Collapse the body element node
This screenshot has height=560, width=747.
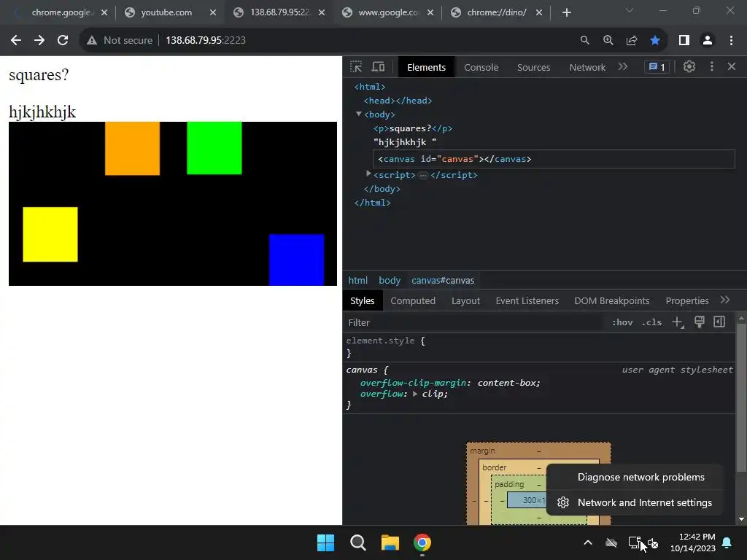coord(359,114)
